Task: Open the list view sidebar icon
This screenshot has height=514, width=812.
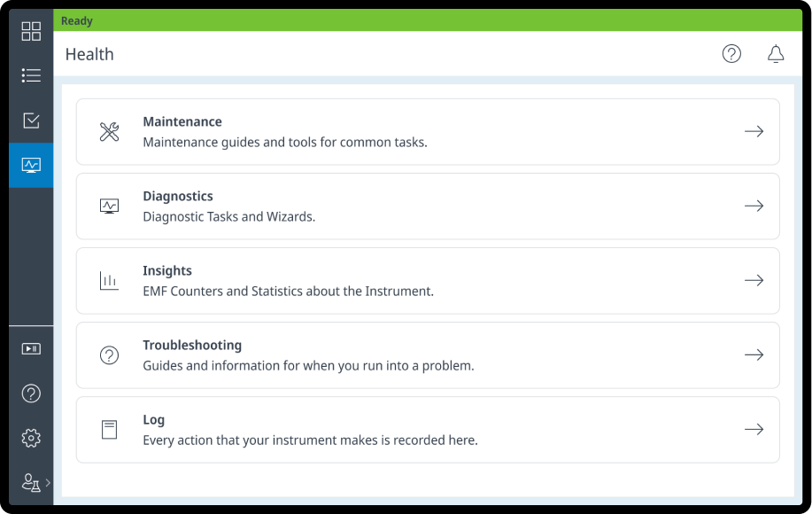Action: pos(31,76)
